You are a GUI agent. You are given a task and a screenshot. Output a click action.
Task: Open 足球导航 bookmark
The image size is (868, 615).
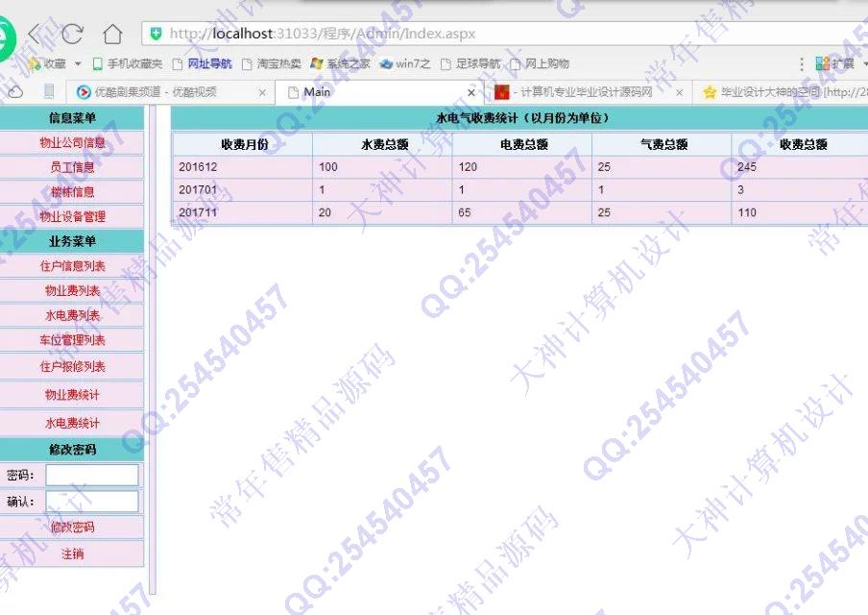470,63
